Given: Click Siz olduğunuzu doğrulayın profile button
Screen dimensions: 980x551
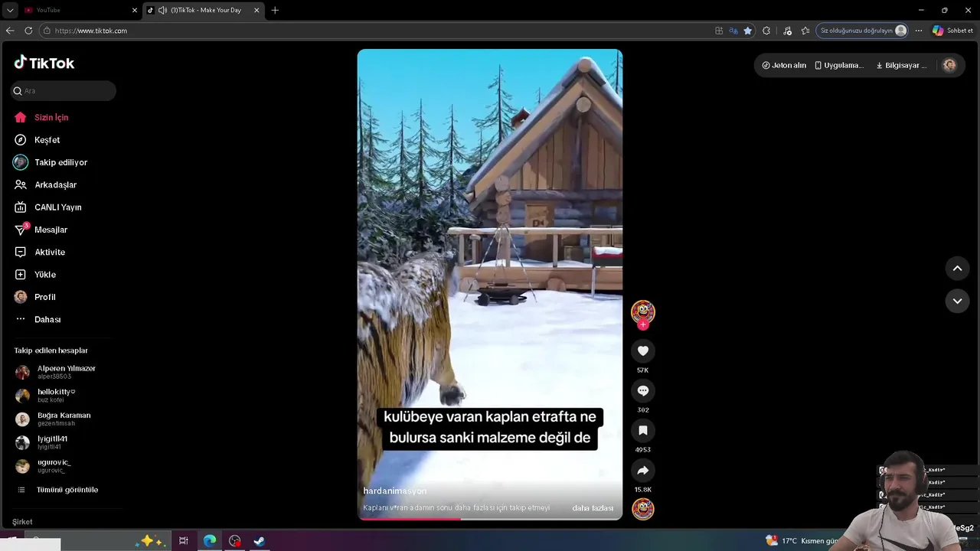Looking at the screenshot, I should [x=863, y=31].
